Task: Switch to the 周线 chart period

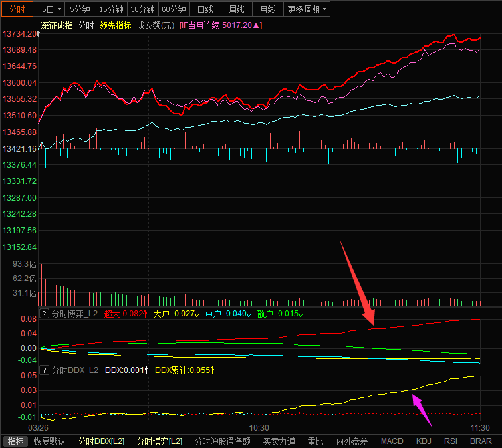Action: pos(237,9)
